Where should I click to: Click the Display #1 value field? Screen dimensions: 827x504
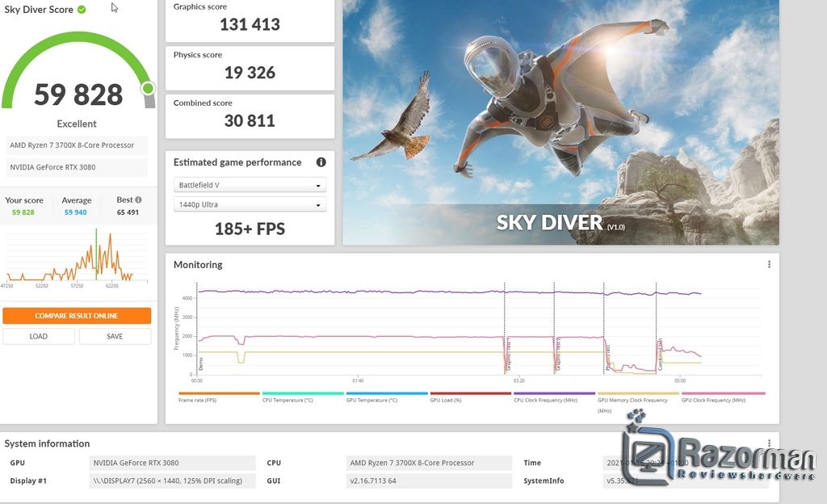coord(172,481)
